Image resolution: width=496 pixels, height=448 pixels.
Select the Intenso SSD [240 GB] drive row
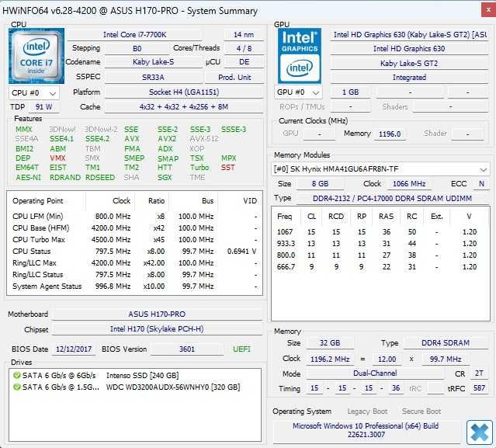pos(135,376)
